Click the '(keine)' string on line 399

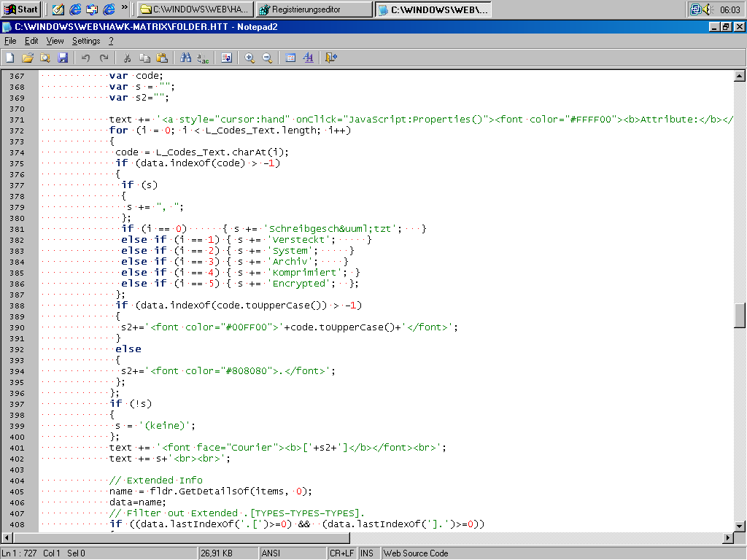[x=166, y=426]
